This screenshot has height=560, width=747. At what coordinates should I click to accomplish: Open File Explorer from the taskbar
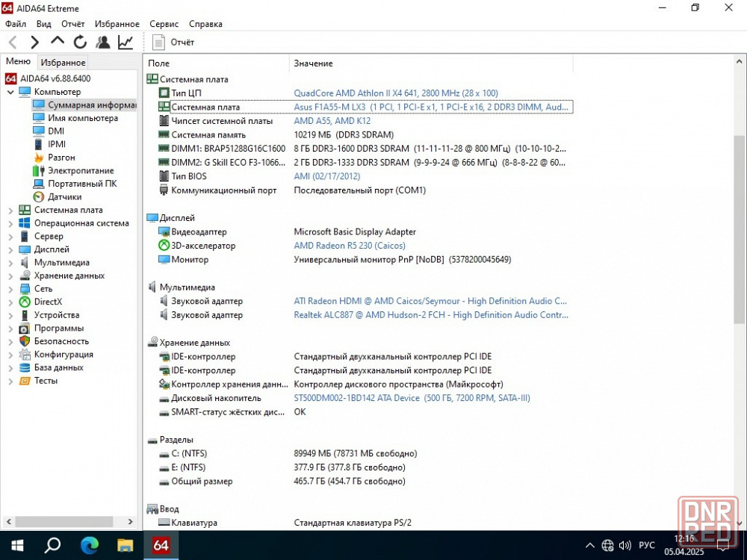[125, 545]
